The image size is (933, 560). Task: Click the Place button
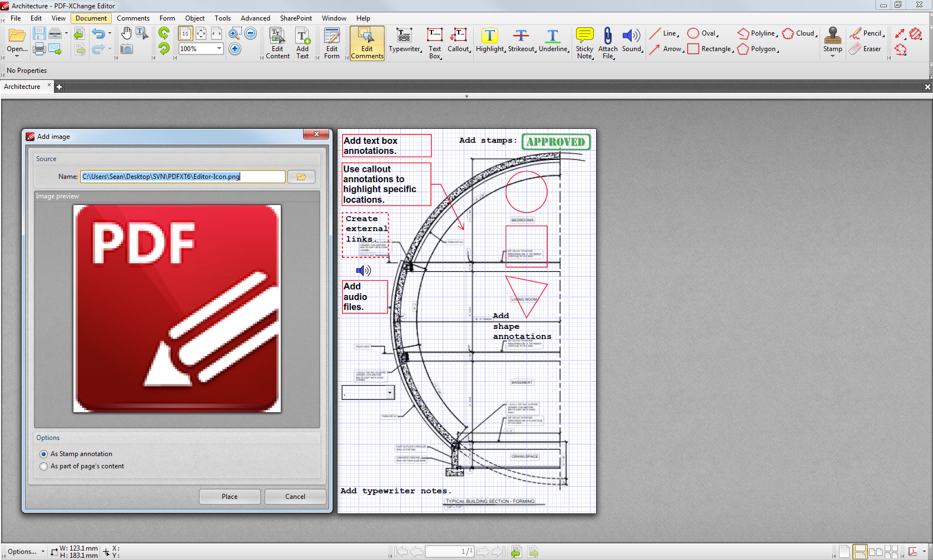230,496
